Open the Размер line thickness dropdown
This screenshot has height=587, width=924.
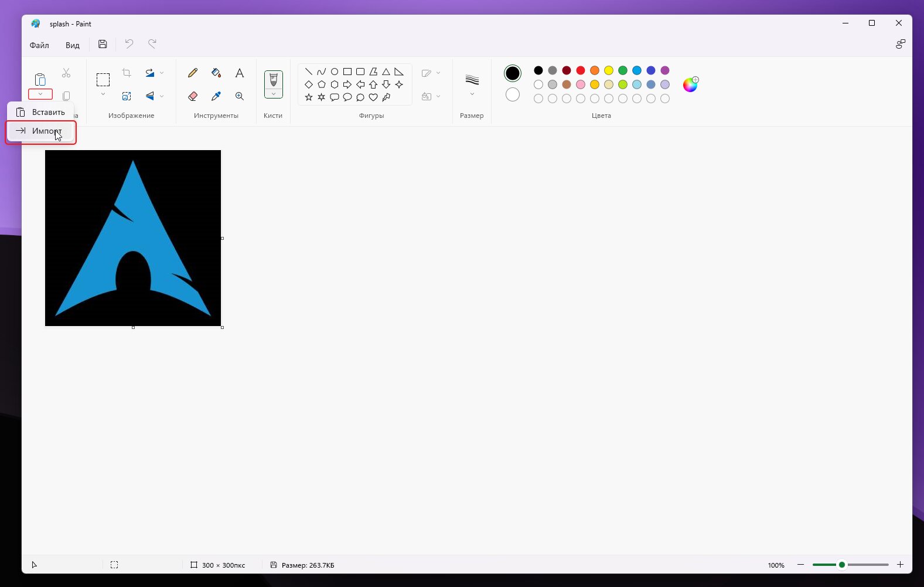(472, 85)
